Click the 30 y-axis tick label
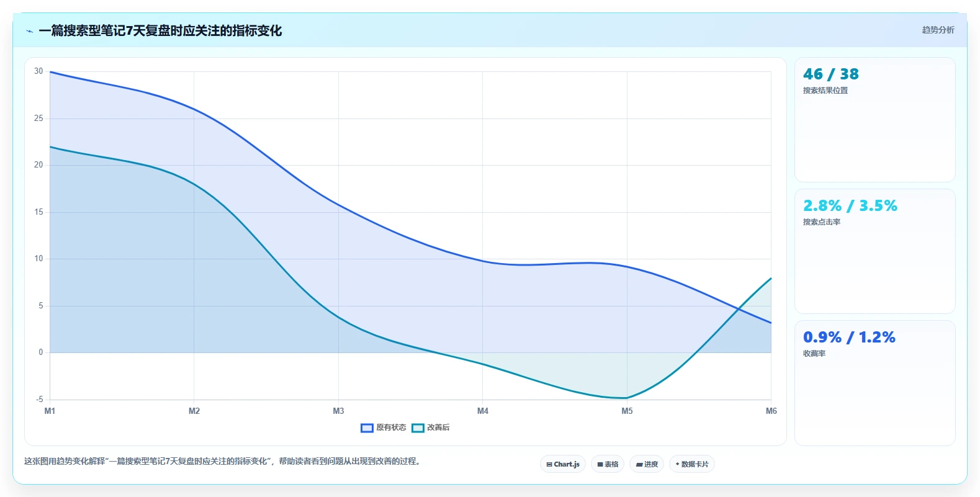This screenshot has width=980, height=497. coord(38,71)
